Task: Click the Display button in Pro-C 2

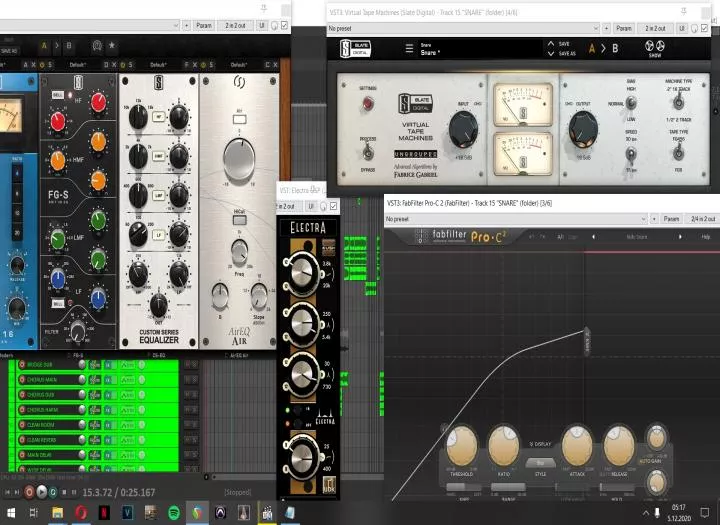Action: pos(540,444)
